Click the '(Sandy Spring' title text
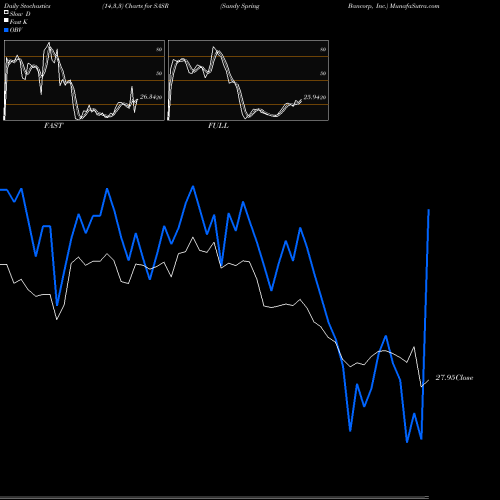Screen dimensions: 500x500 [x=240, y=6]
